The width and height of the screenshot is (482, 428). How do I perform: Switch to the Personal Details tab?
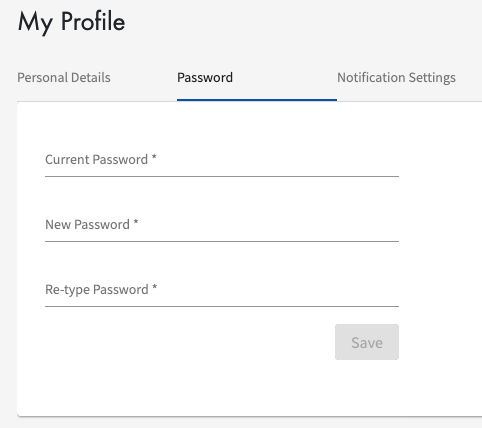pyautogui.click(x=64, y=78)
